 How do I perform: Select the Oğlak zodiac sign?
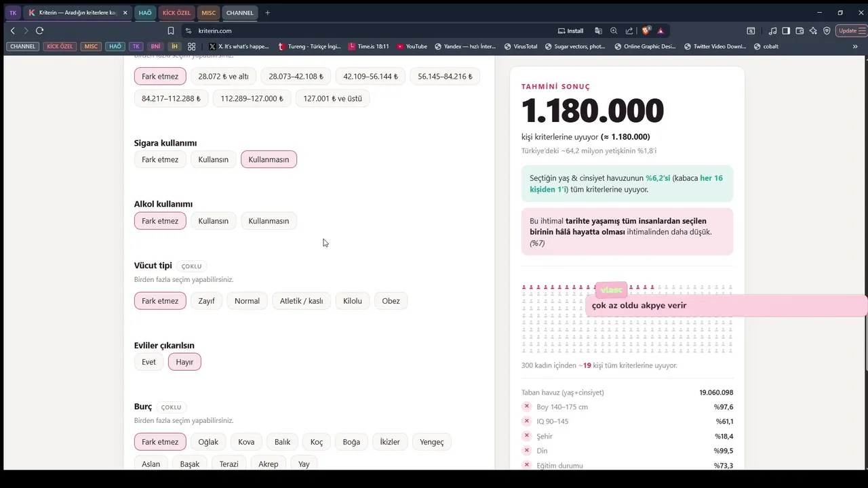click(208, 442)
